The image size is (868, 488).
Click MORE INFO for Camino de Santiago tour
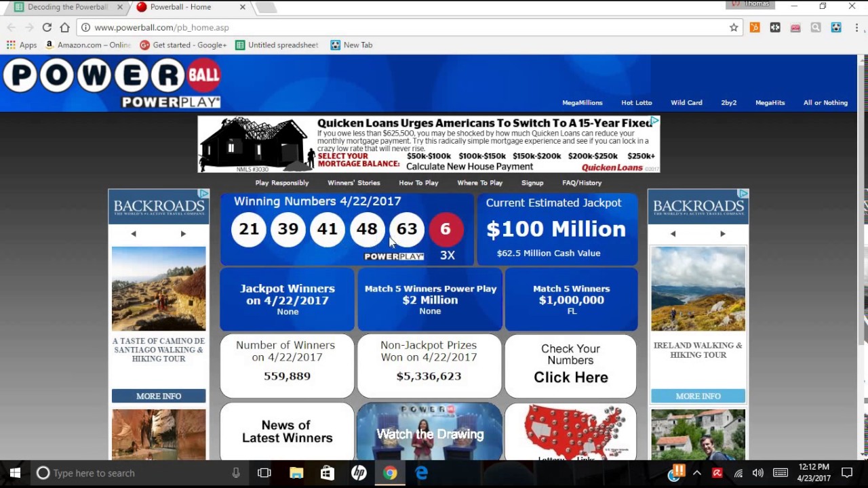pos(159,396)
